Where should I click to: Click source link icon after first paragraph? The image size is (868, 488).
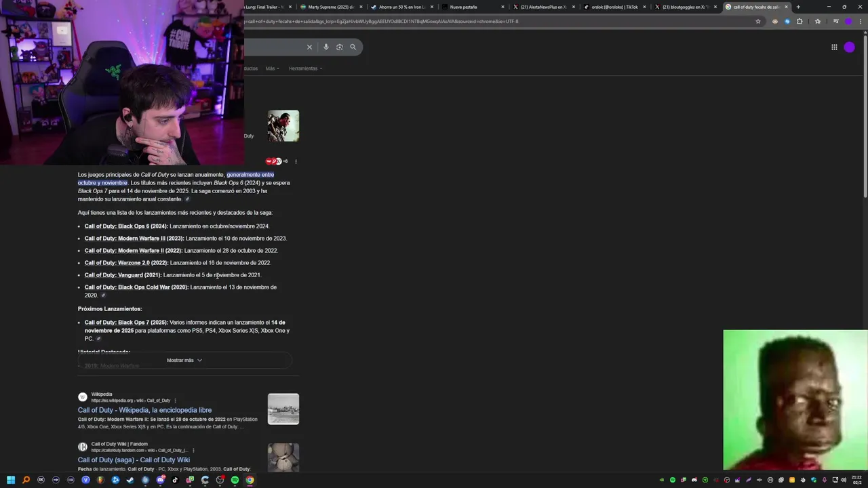point(187,199)
